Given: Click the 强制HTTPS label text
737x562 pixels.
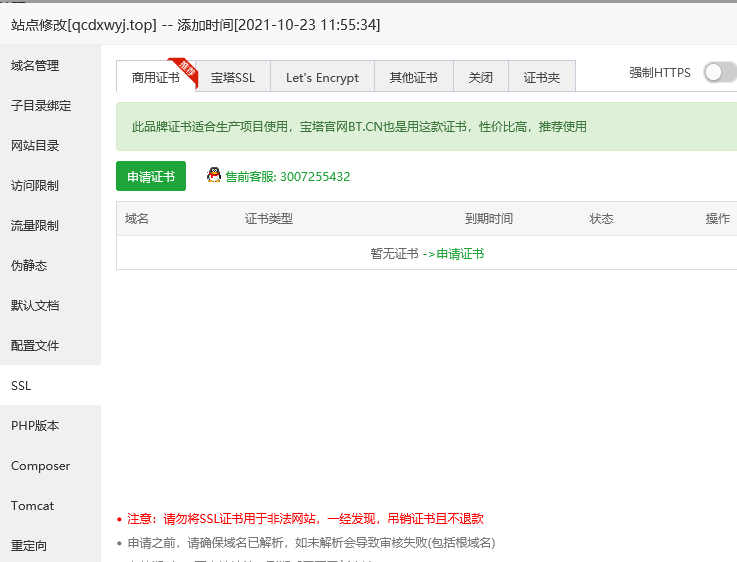Looking at the screenshot, I should (x=660, y=72).
